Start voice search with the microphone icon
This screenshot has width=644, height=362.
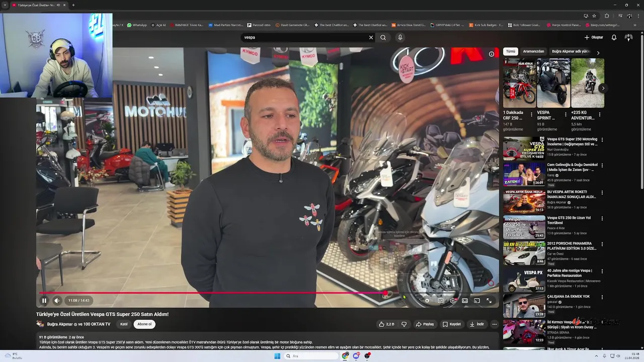400,37
